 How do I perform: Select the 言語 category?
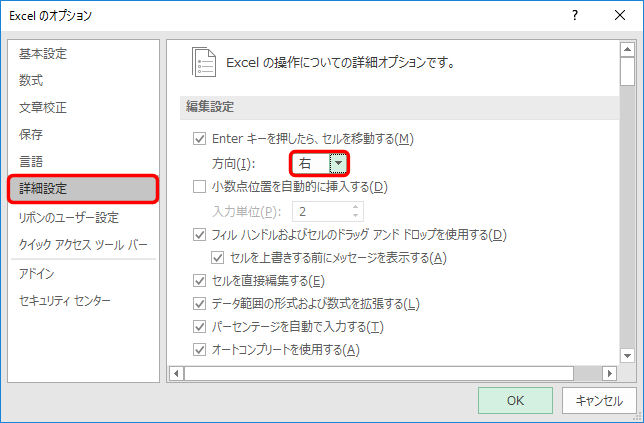[x=31, y=161]
